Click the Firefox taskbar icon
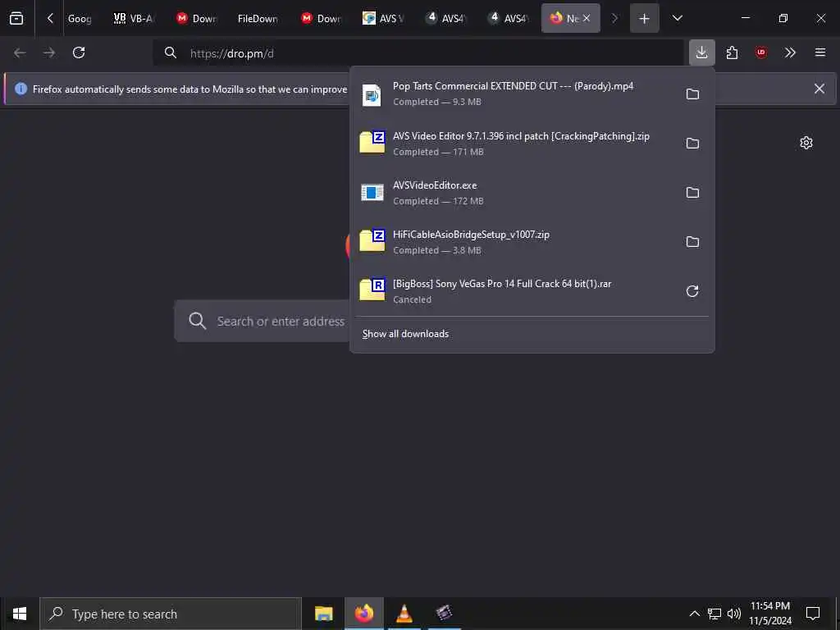The width and height of the screenshot is (840, 630). click(363, 614)
